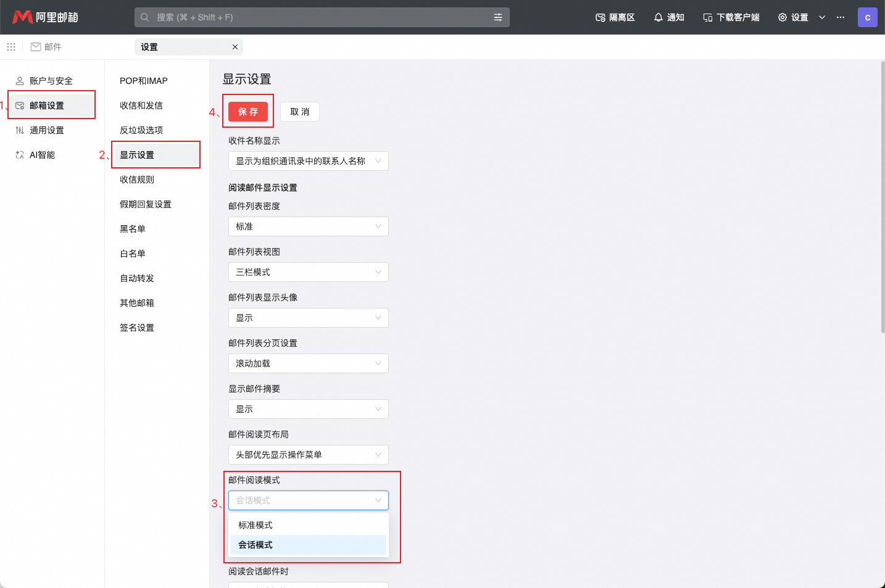Open the search filter options icon

tap(497, 17)
